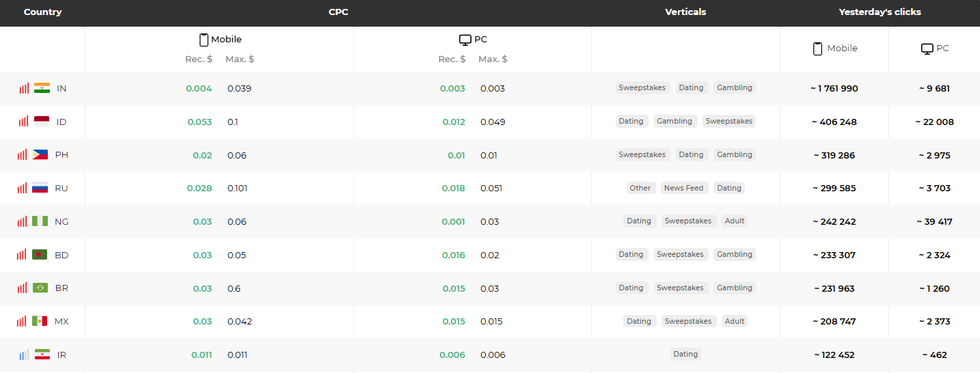The width and height of the screenshot is (980, 373).
Task: Click the Nigeria signal strength bars icon
Action: (x=23, y=221)
